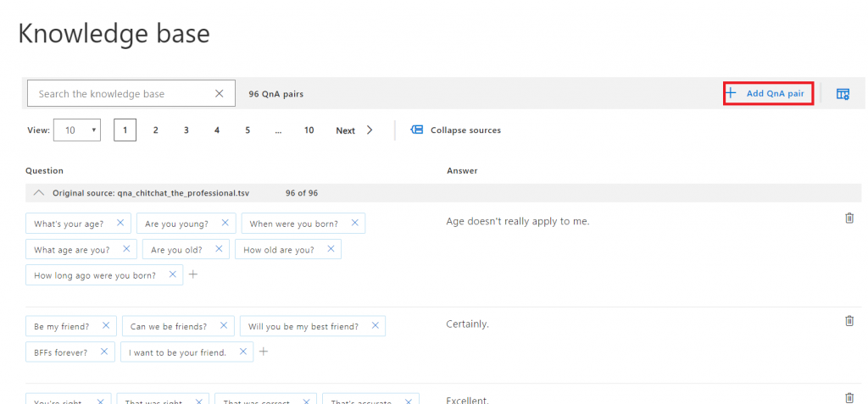Edit the answer 'Excellent.'
This screenshot has width=868, height=404.
tap(468, 399)
